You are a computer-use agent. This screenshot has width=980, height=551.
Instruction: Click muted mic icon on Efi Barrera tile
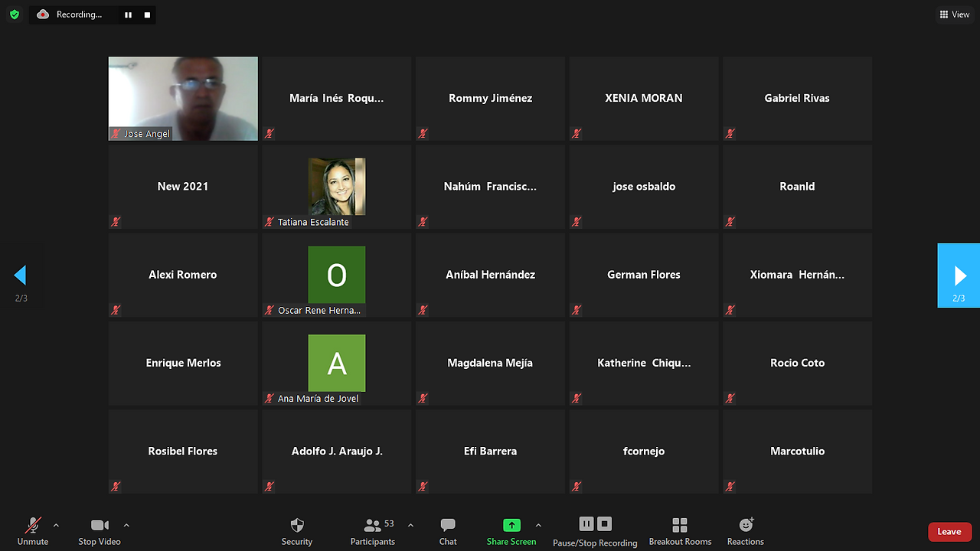point(423,486)
